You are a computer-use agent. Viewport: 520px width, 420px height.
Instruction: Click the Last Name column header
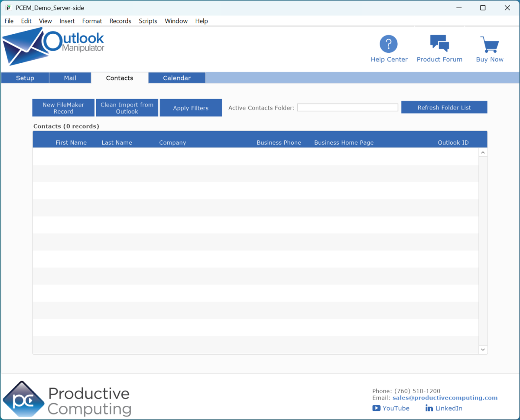117,142
